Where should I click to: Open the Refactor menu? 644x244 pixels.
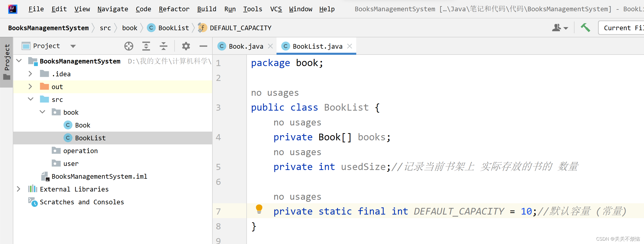pos(174,9)
